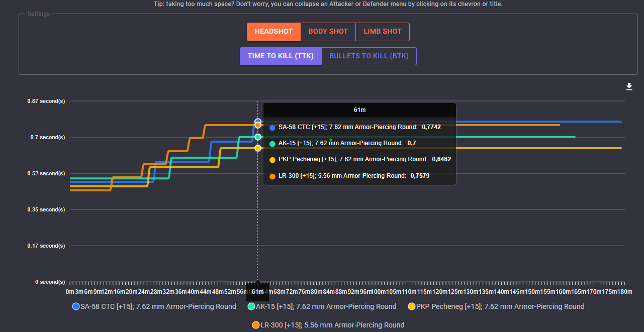644x332 pixels.
Task: Switch hit zone to BODY SHOT
Action: (328, 32)
